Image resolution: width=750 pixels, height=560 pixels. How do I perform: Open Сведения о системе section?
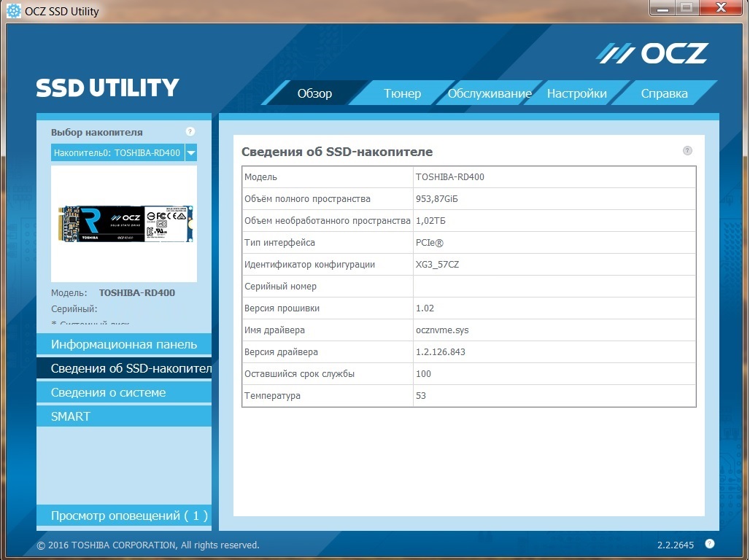pyautogui.click(x=124, y=392)
